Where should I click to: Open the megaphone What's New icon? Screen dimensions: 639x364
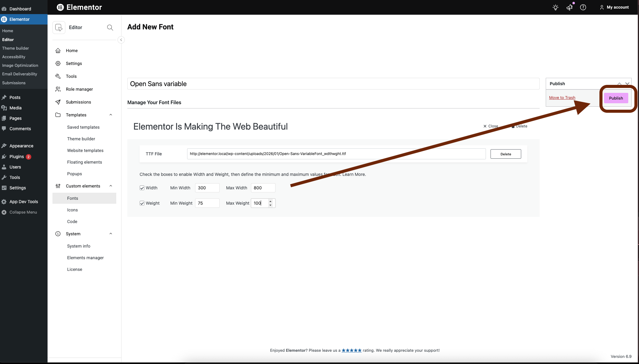pyautogui.click(x=569, y=7)
